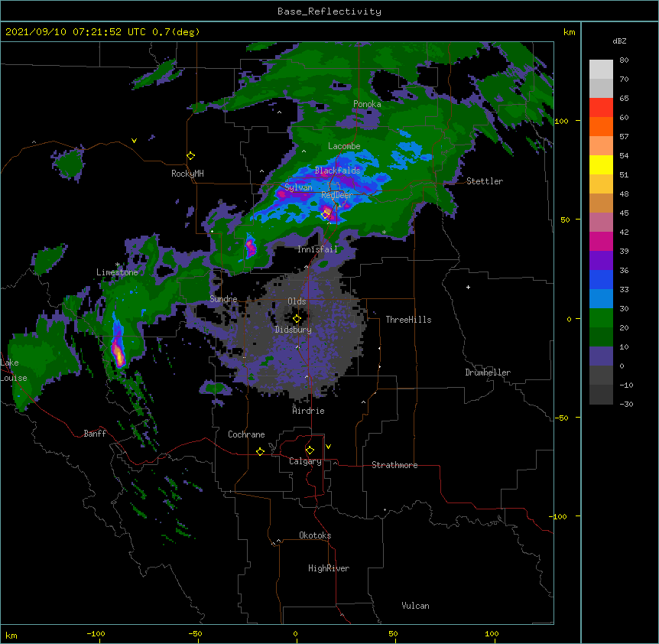Click the -30 value on the dBZ scale
This screenshot has height=644, width=659.
[x=626, y=405]
